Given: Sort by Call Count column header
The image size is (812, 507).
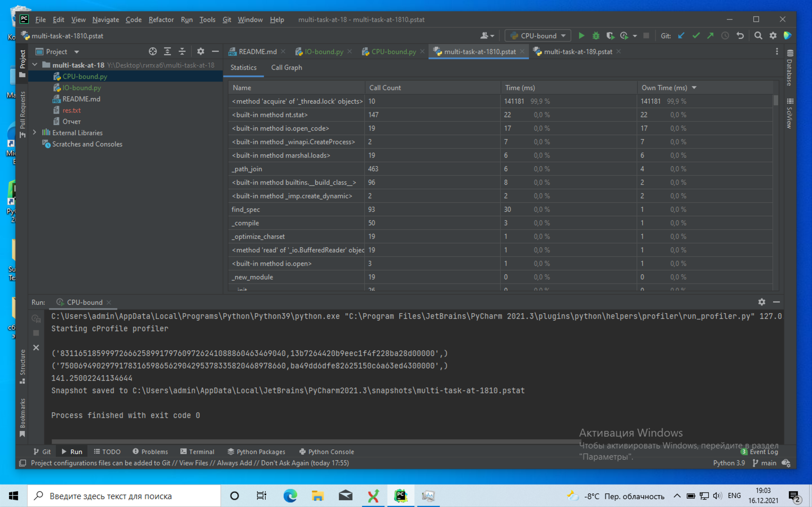Looking at the screenshot, I should click(x=385, y=87).
